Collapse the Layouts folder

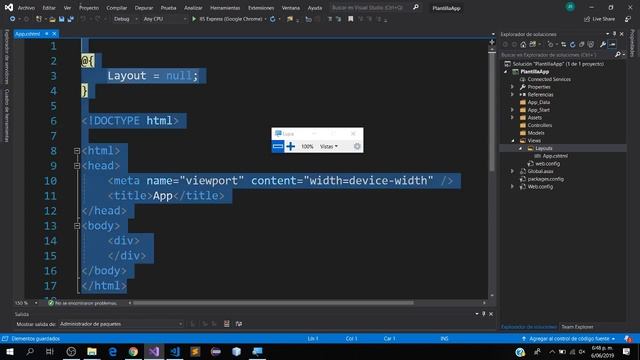click(x=521, y=149)
